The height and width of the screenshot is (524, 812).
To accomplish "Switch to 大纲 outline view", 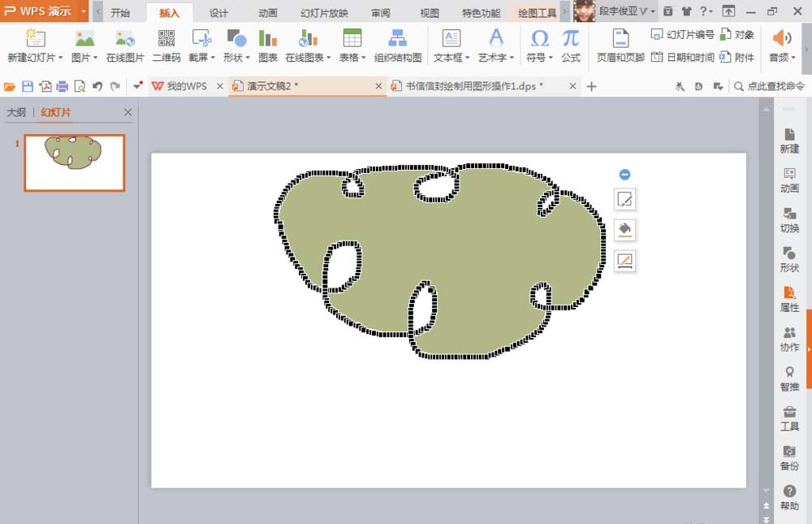I will (x=16, y=113).
